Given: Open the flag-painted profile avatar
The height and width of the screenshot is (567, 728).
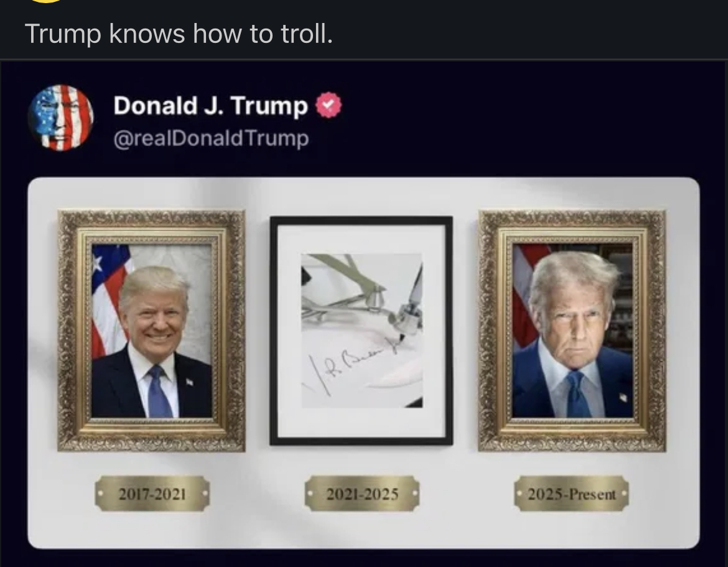Looking at the screenshot, I should coord(60,118).
